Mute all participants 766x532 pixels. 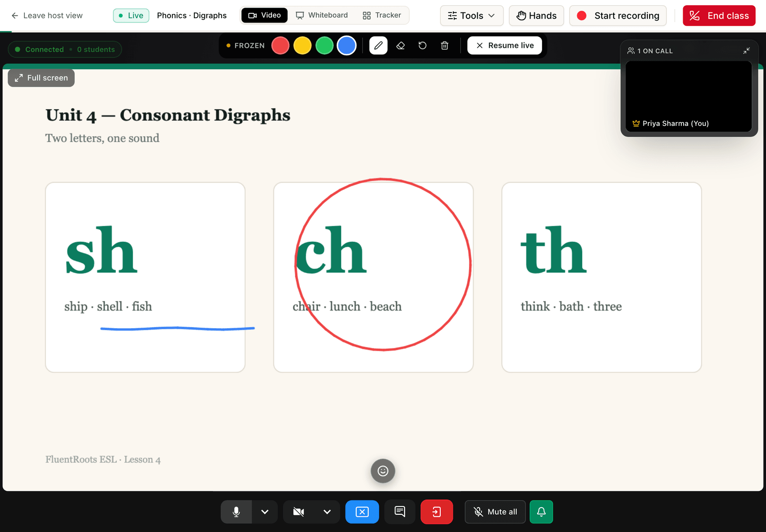coord(495,512)
